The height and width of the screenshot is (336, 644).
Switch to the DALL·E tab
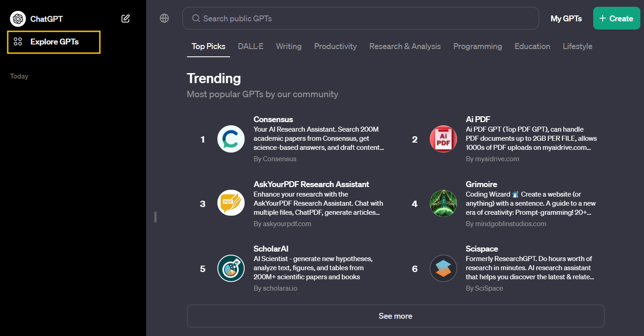(x=251, y=46)
